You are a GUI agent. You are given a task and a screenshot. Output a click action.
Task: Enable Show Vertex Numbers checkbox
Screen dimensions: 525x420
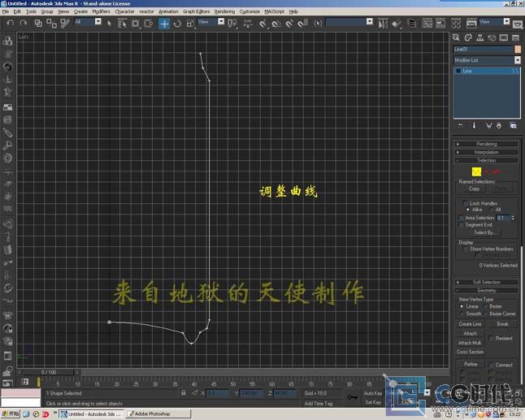(x=466, y=249)
